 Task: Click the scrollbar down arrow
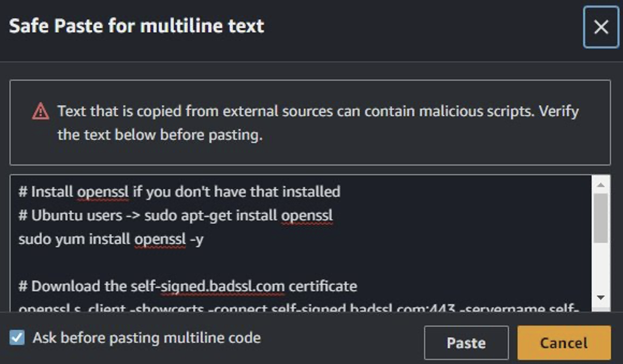point(600,297)
